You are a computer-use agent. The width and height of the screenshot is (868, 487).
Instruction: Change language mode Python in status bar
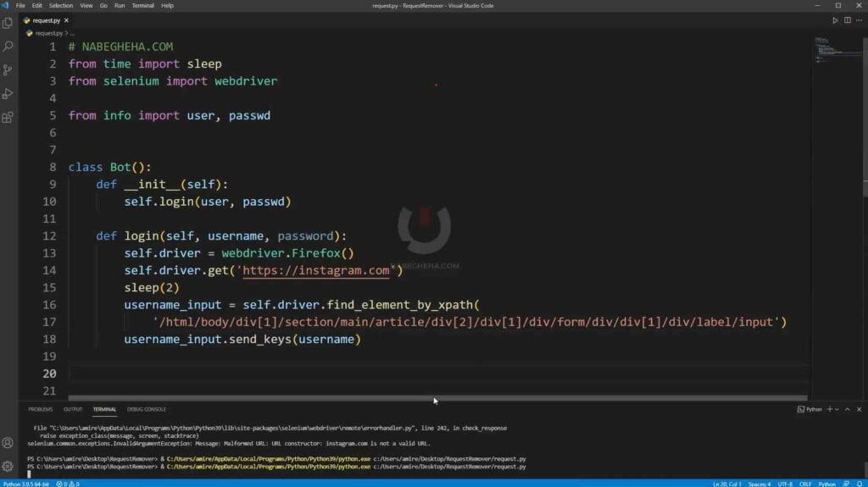tap(827, 484)
